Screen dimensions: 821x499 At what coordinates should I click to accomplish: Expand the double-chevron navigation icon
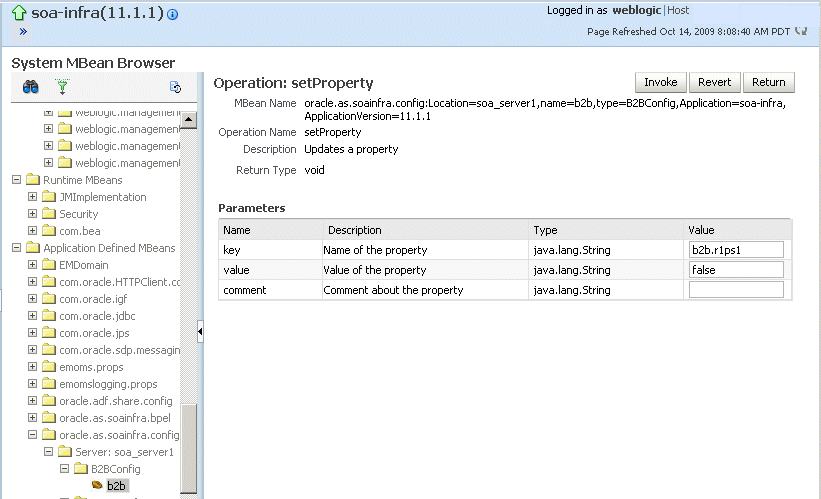[x=23, y=31]
